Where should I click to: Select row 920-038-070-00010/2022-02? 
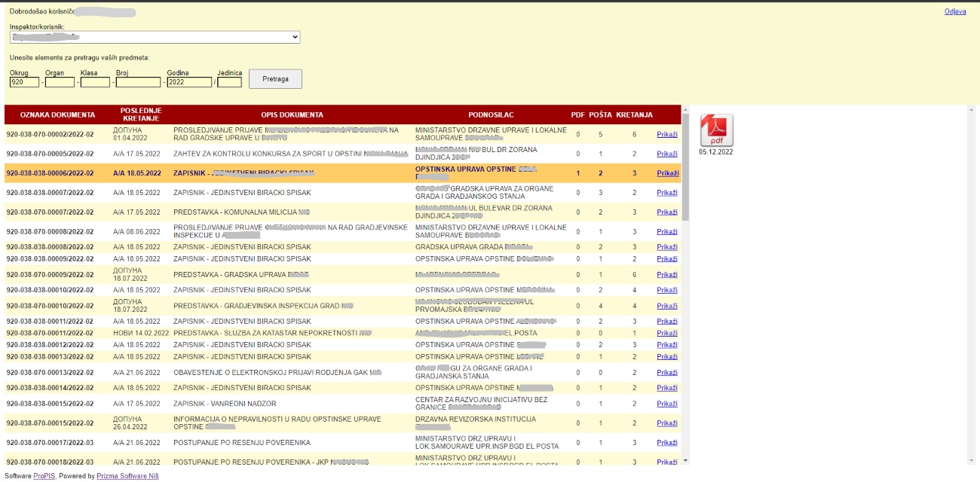pos(342,306)
